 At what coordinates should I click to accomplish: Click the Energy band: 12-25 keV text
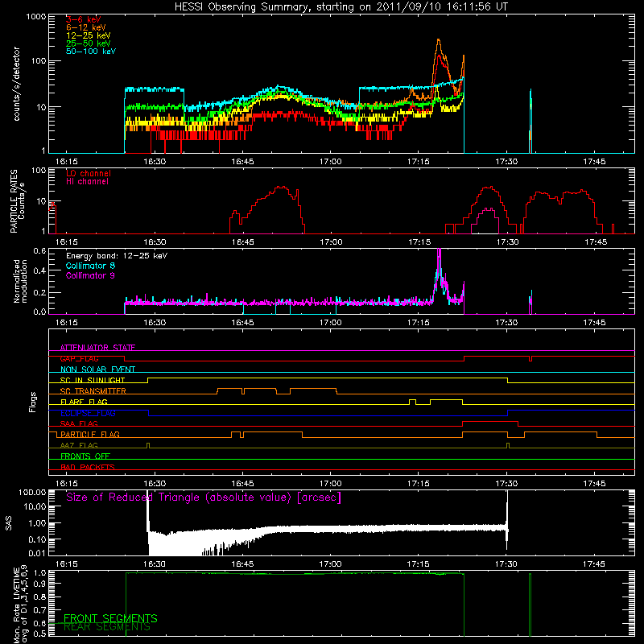click(117, 256)
